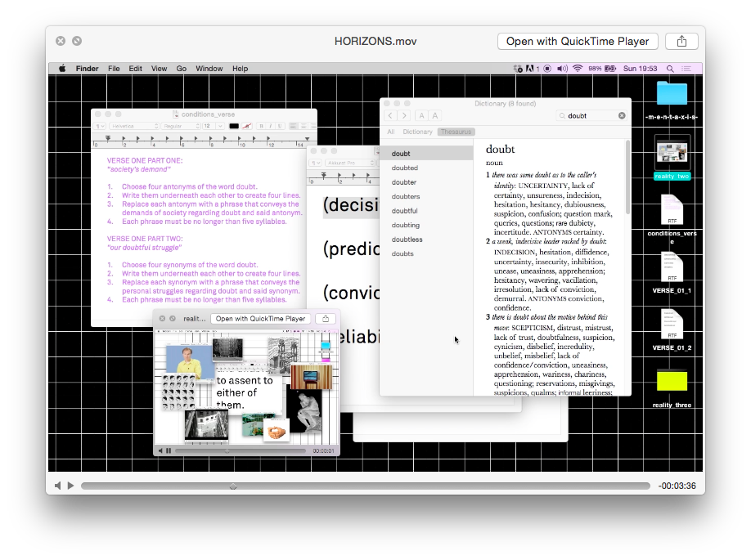This screenshot has width=751, height=560.
Task: Clear the Dictionary search field with the x icon
Action: pyautogui.click(x=622, y=116)
